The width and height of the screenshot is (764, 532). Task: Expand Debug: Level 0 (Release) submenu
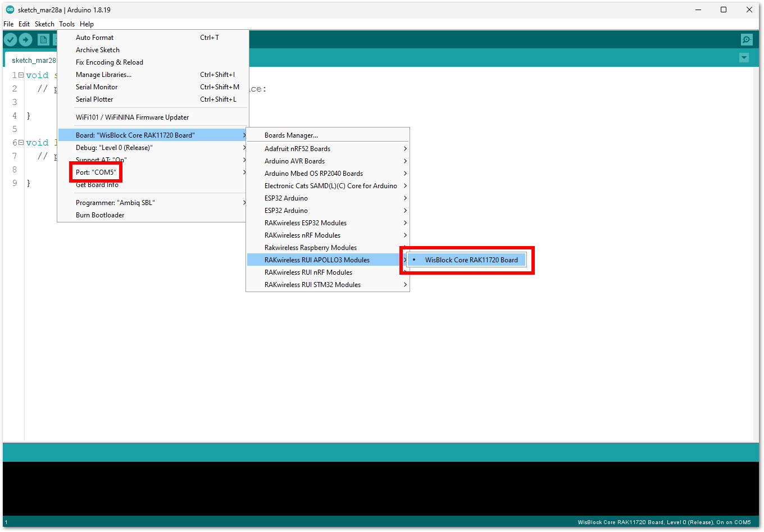[x=153, y=148]
